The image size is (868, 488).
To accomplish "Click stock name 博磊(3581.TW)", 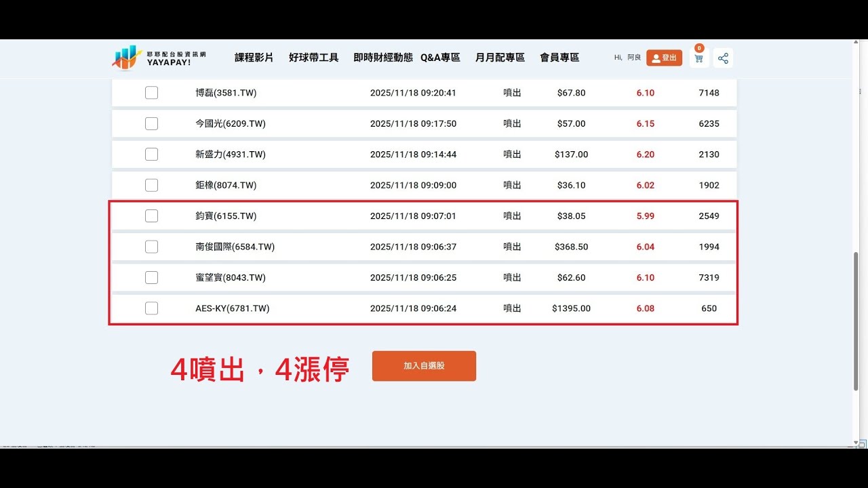I will coord(226,93).
